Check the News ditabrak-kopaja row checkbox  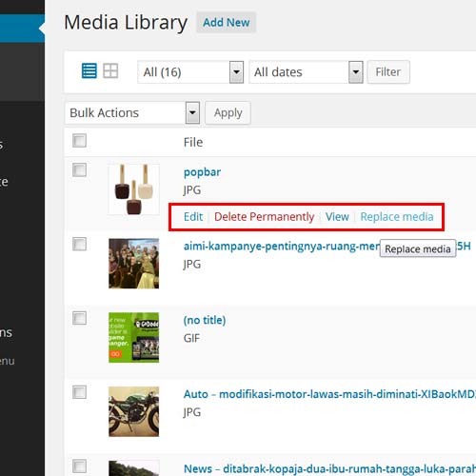pyautogui.click(x=79, y=466)
